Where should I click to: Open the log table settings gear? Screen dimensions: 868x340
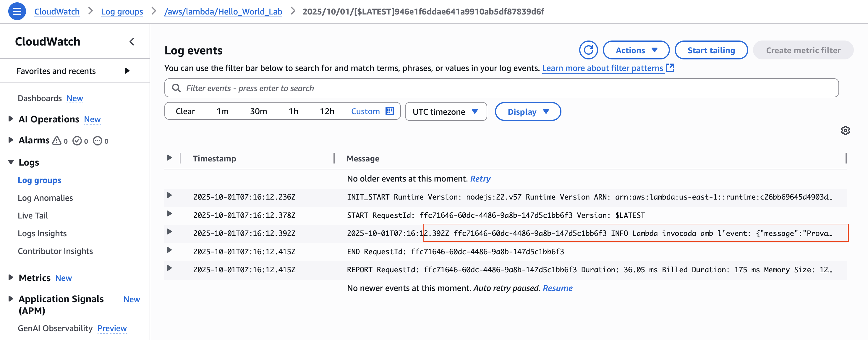(x=845, y=130)
